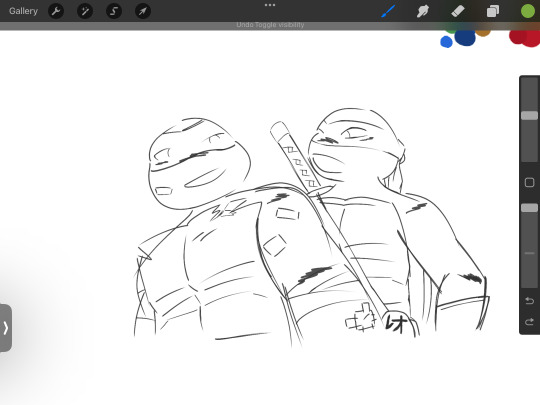
Task: Select the Eraser tool
Action: pyautogui.click(x=458, y=11)
